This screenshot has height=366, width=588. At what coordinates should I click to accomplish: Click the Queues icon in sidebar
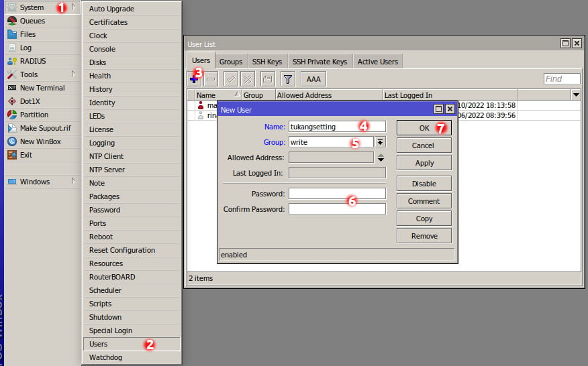(12, 21)
